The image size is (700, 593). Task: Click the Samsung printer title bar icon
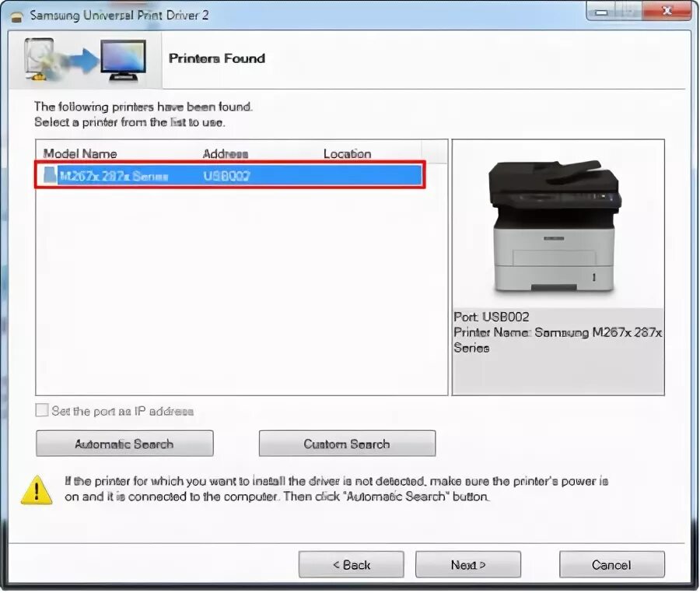[x=17, y=16]
